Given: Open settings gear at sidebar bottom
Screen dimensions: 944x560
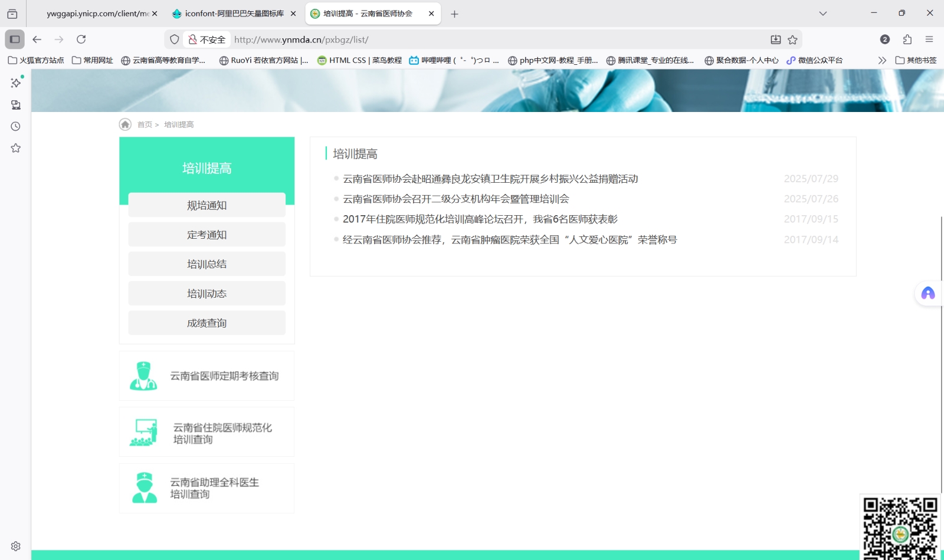Looking at the screenshot, I should 15,545.
